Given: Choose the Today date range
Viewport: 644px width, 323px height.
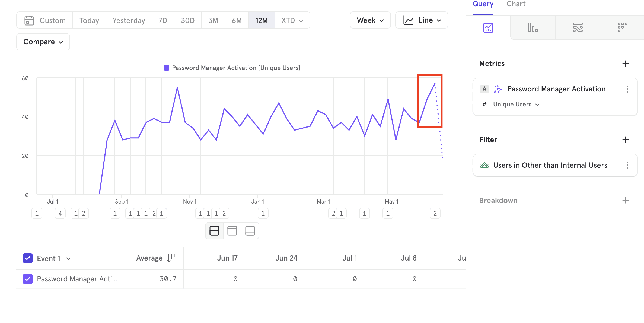Looking at the screenshot, I should 89,20.
